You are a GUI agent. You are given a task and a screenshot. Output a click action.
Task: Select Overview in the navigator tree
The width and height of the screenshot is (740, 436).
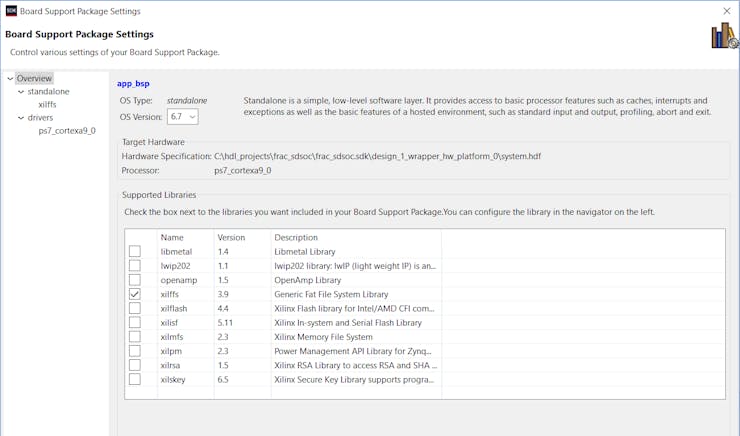[34, 78]
